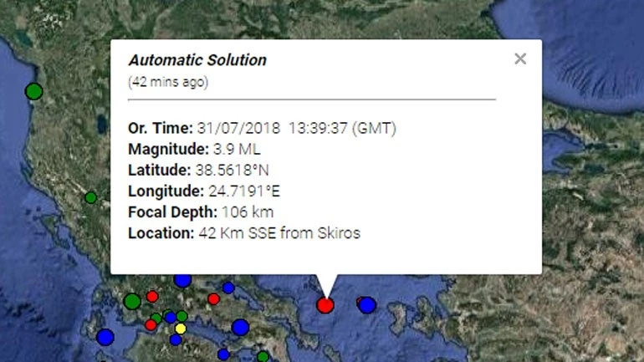The image size is (644, 362).
Task: Click the blue marker at bottom map edge
Action: pos(223,354)
